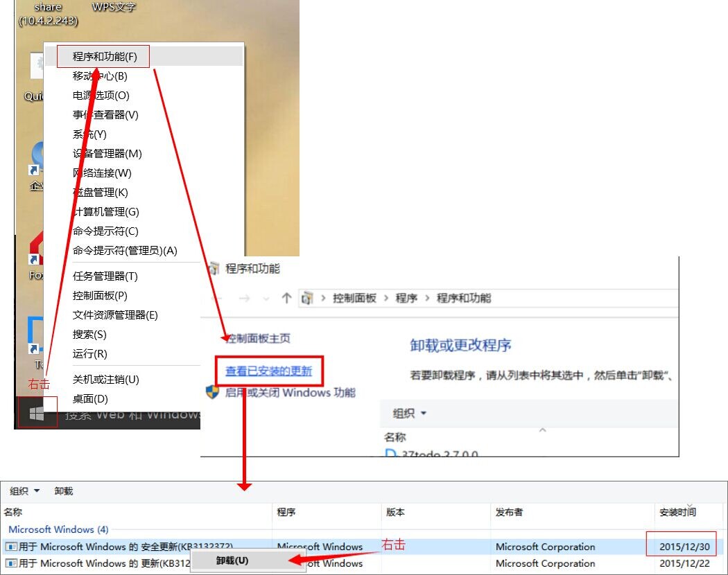Click the 2015/12/22 install date cell

[685, 563]
